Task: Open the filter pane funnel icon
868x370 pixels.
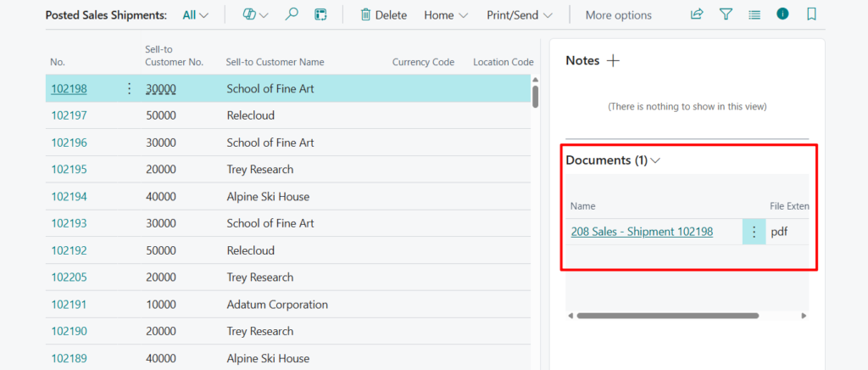Action: (x=726, y=14)
